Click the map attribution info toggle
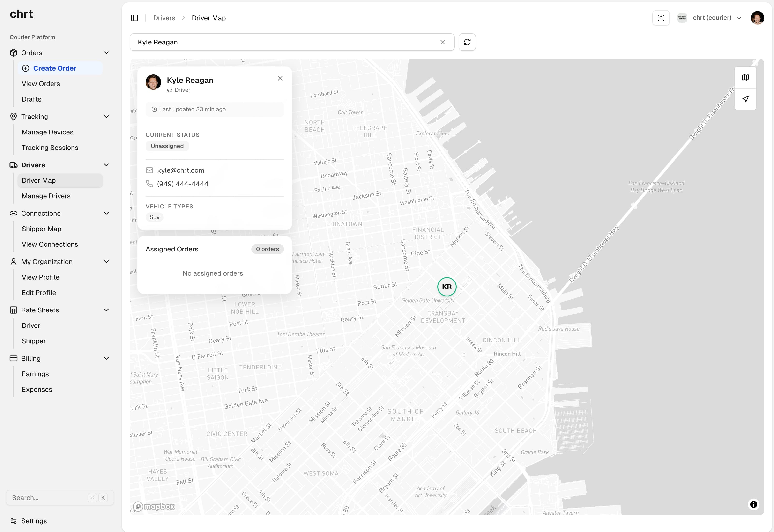774x532 pixels. (x=754, y=504)
